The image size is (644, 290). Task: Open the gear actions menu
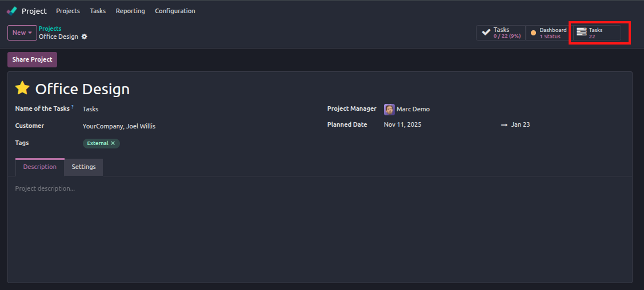(85, 37)
